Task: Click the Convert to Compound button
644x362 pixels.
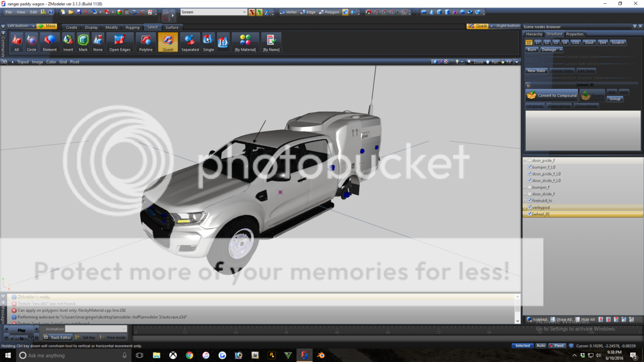Action: point(552,96)
